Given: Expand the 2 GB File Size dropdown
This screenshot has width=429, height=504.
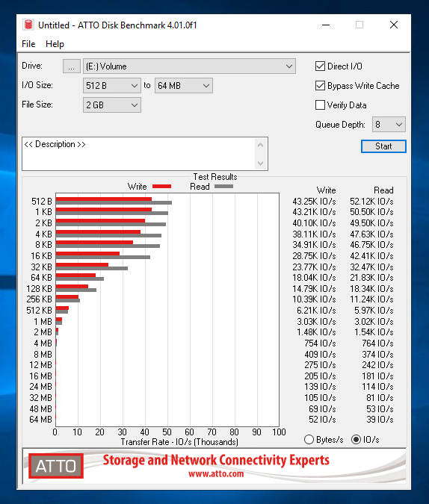Looking at the screenshot, I should 111,105.
